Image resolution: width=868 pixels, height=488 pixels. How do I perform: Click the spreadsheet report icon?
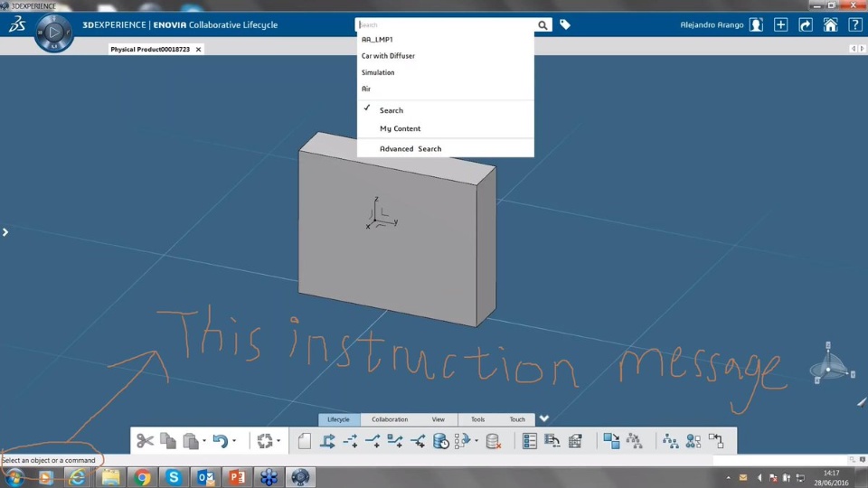tap(575, 440)
